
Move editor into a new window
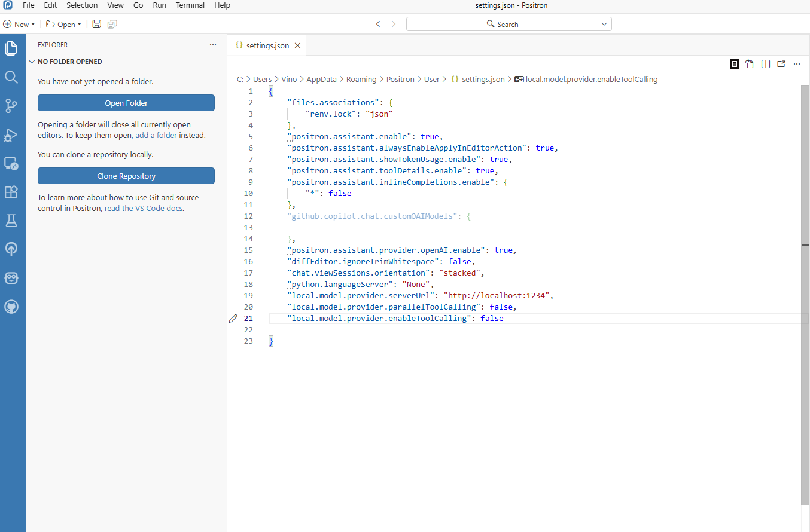click(781, 64)
